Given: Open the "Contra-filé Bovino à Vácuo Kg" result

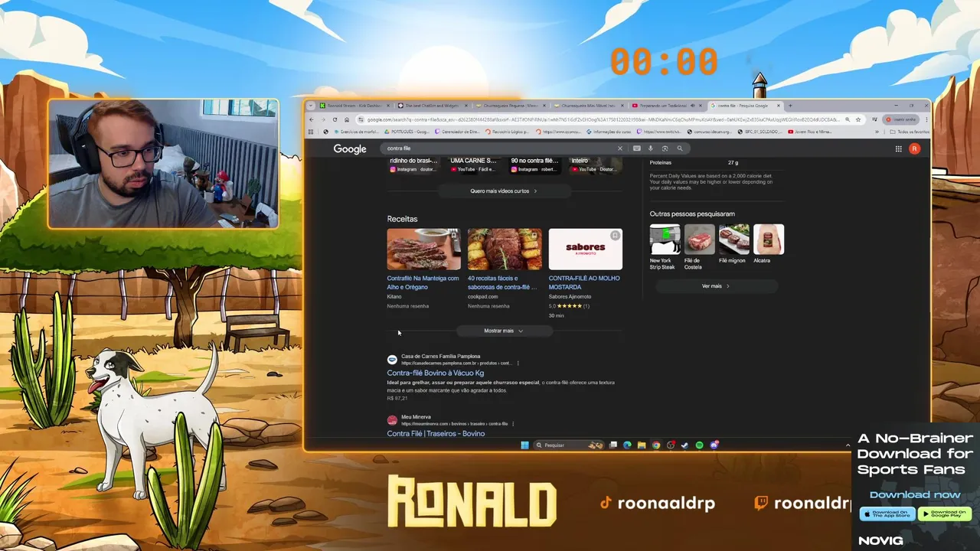Looking at the screenshot, I should (x=436, y=373).
